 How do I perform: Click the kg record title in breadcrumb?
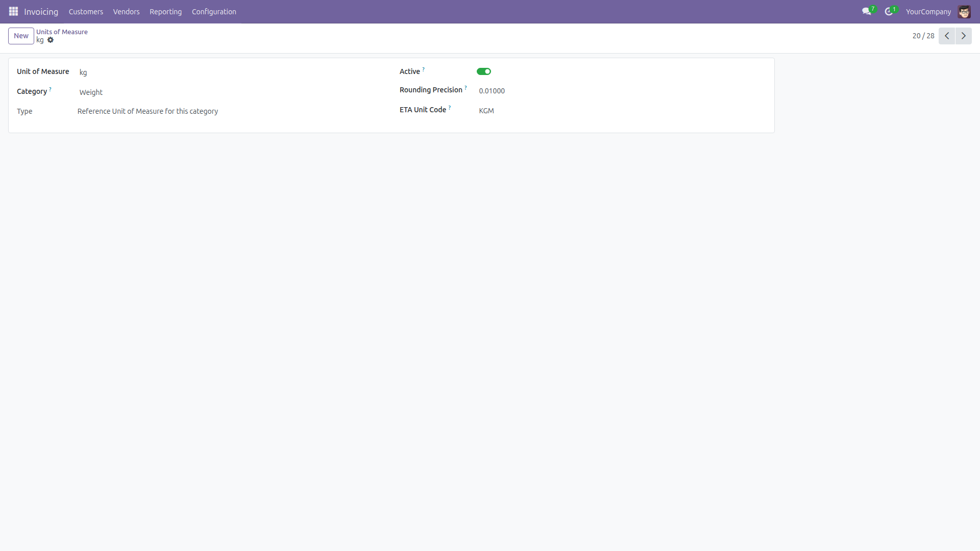tap(40, 40)
